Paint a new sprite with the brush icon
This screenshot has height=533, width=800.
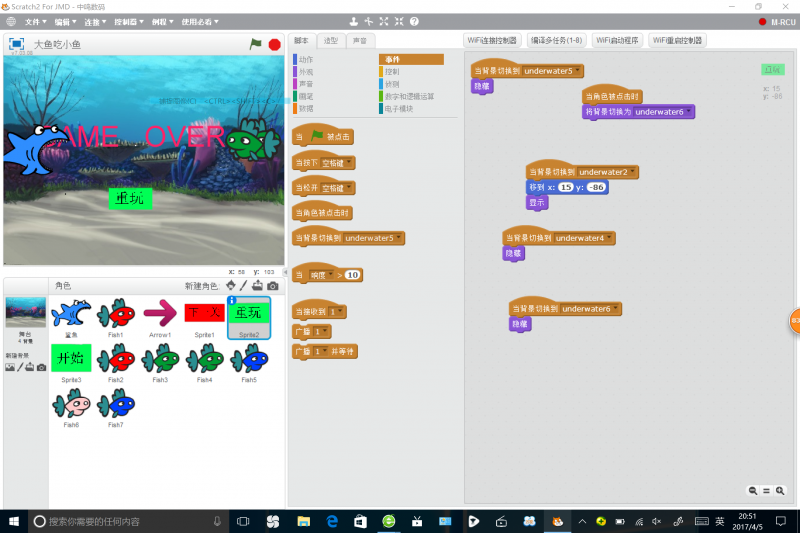[x=243, y=286]
